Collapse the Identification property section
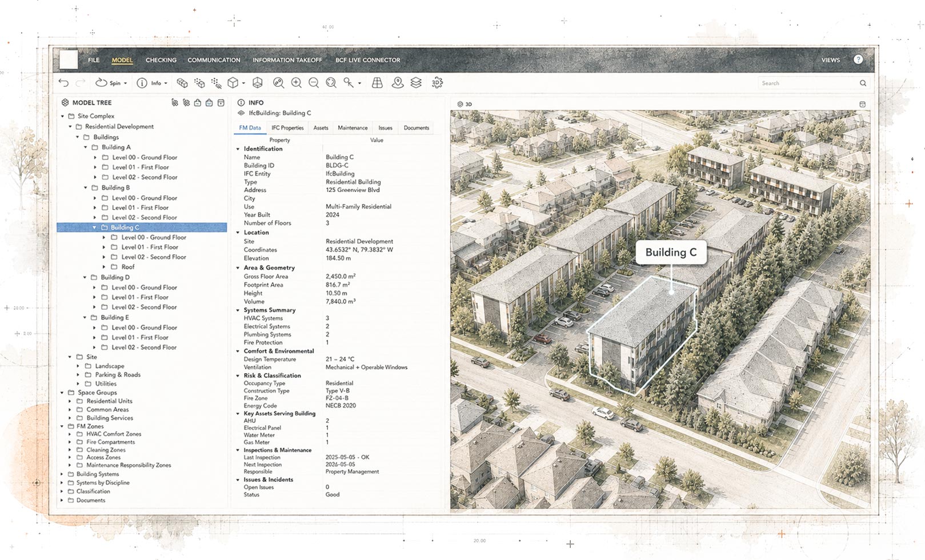925x560 pixels. [238, 149]
